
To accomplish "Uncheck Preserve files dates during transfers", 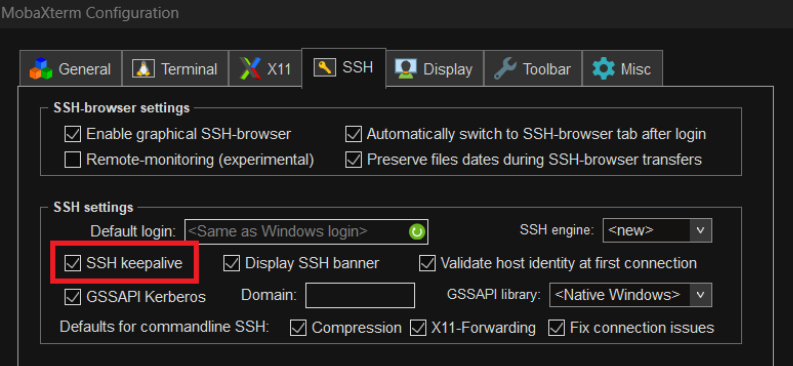I will (x=354, y=160).
